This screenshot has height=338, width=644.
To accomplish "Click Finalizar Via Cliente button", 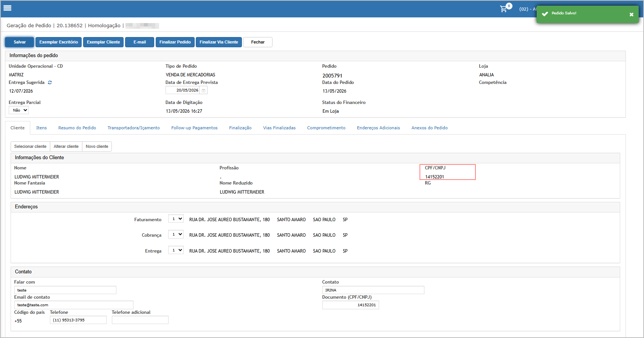I will pyautogui.click(x=219, y=42).
